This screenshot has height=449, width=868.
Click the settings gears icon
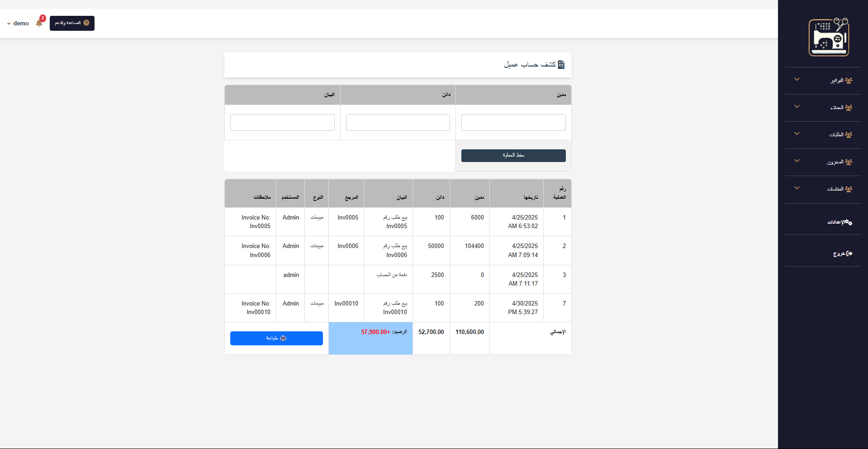coord(849,222)
